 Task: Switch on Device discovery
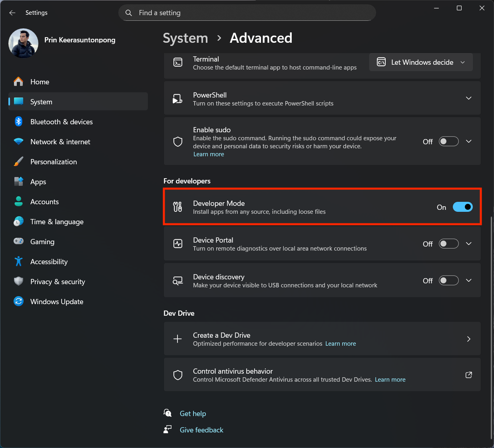448,280
